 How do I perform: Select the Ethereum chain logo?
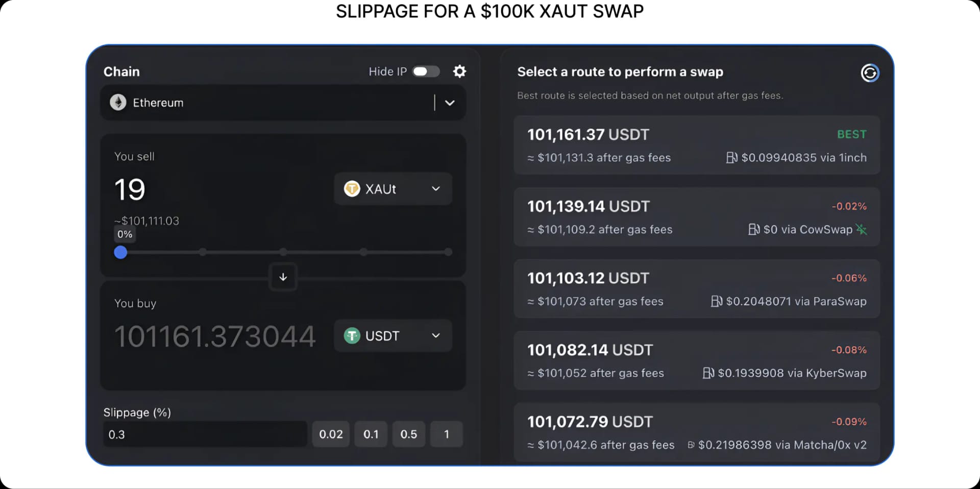117,102
